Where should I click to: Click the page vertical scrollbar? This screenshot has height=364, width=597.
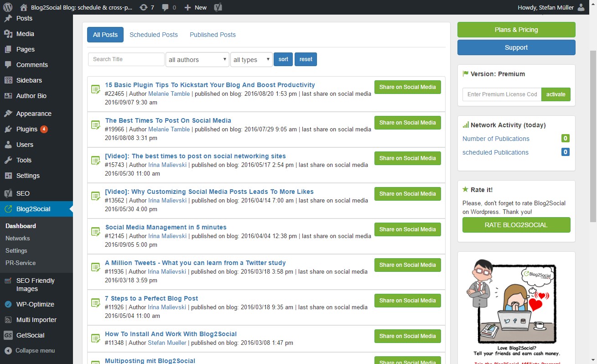tap(593, 137)
